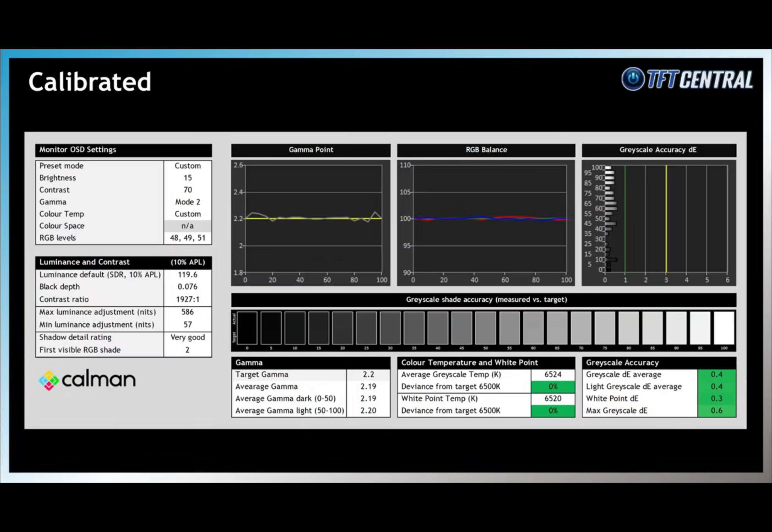Select the Monitor OSD Settings header

pos(124,150)
